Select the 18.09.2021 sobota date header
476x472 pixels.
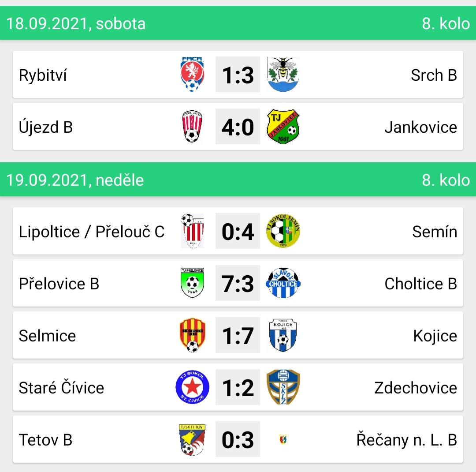click(x=76, y=24)
